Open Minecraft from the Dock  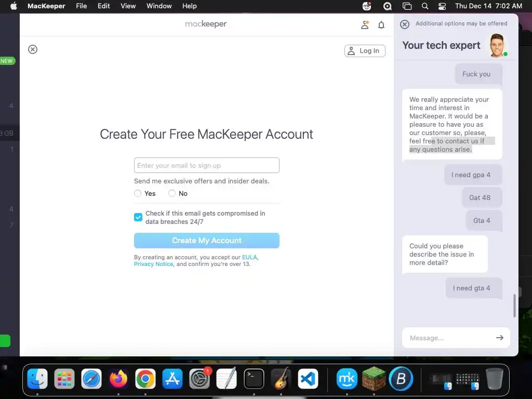click(x=374, y=379)
